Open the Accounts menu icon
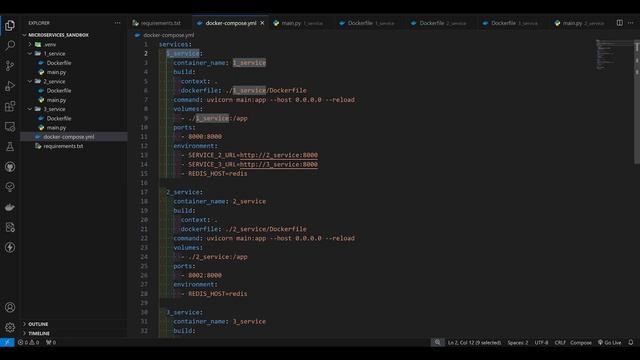The image size is (640, 360). (10, 307)
